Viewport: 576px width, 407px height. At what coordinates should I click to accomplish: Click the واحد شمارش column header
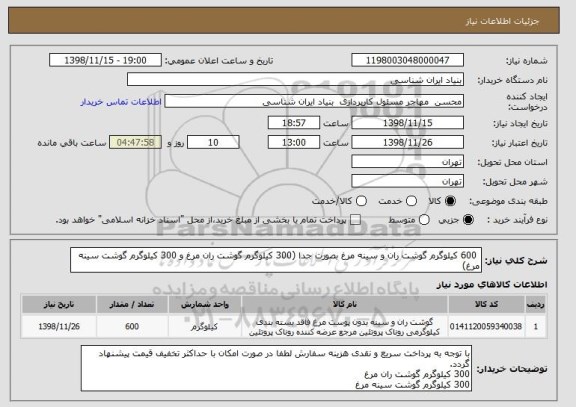click(205, 304)
